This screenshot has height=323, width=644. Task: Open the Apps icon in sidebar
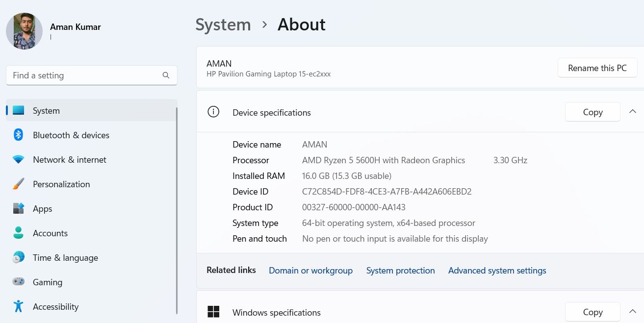(19, 209)
